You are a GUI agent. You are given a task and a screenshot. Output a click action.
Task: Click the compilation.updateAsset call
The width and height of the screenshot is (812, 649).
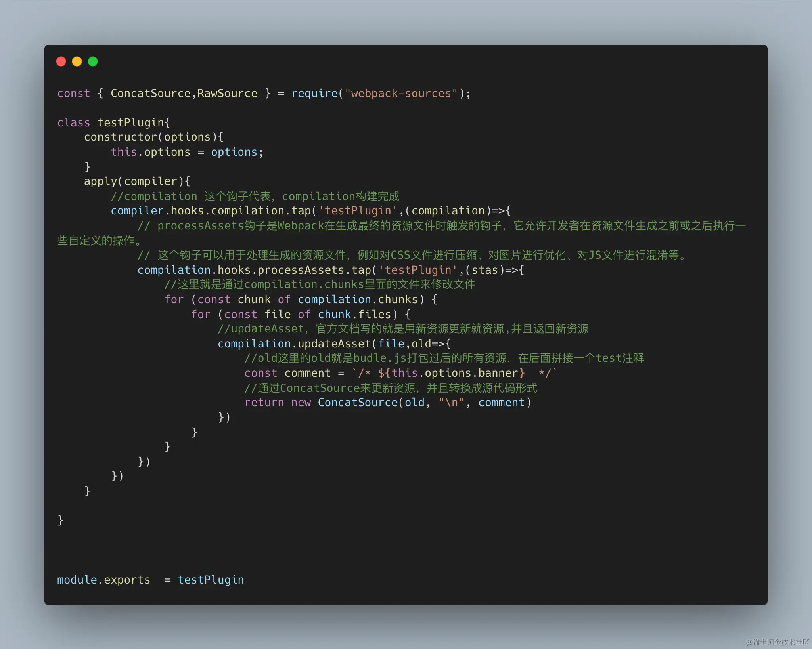tap(294, 344)
